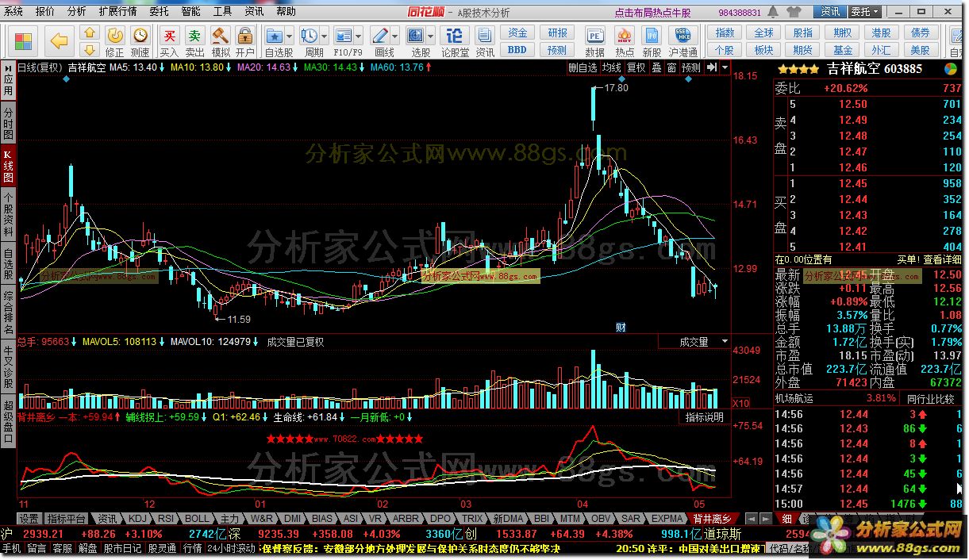
Task: Expand the 自选股 dropdown arrow
Action: (x=290, y=36)
